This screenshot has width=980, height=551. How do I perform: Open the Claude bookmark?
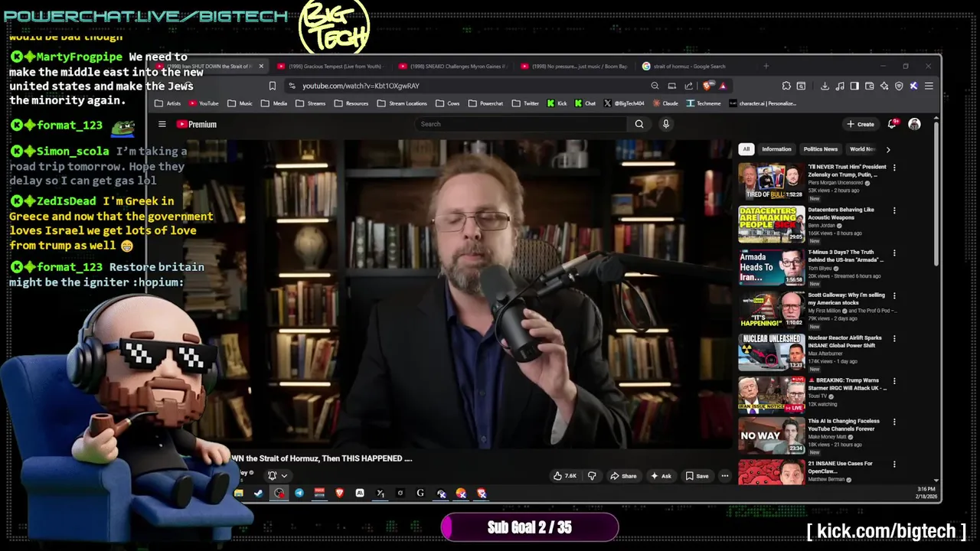(x=665, y=103)
